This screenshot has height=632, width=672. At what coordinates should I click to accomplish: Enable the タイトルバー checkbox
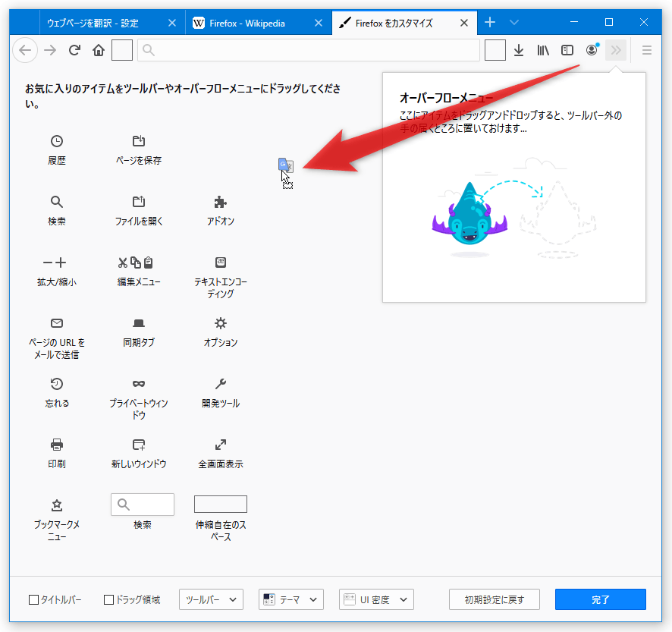33,599
